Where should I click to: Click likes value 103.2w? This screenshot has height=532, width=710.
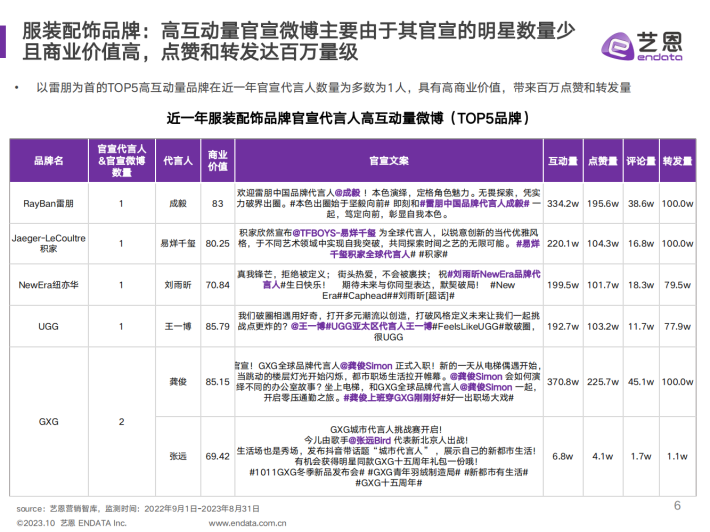pos(603,326)
